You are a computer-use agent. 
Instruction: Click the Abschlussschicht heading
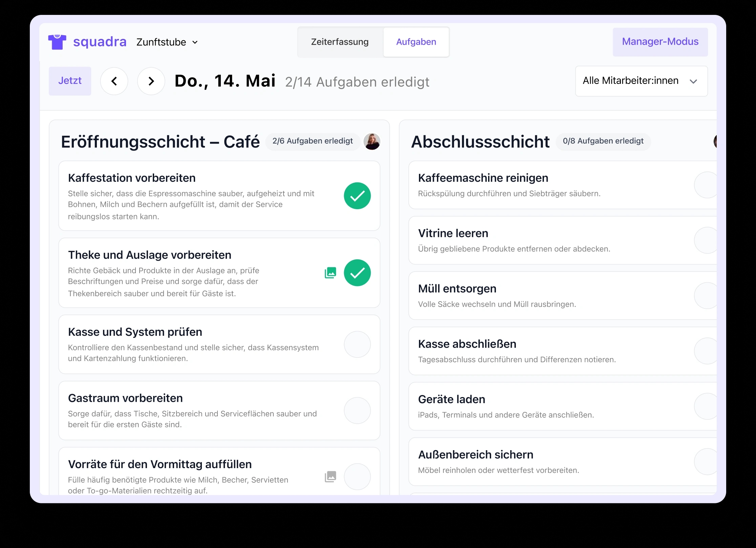click(480, 142)
